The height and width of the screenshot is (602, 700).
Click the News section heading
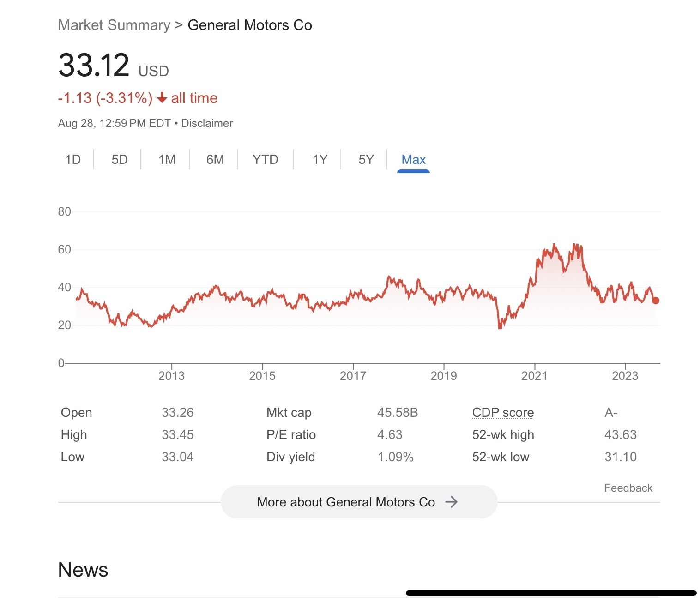point(83,570)
